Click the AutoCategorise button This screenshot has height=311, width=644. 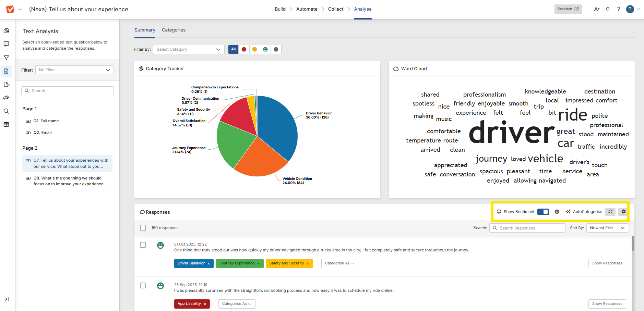[x=584, y=212]
